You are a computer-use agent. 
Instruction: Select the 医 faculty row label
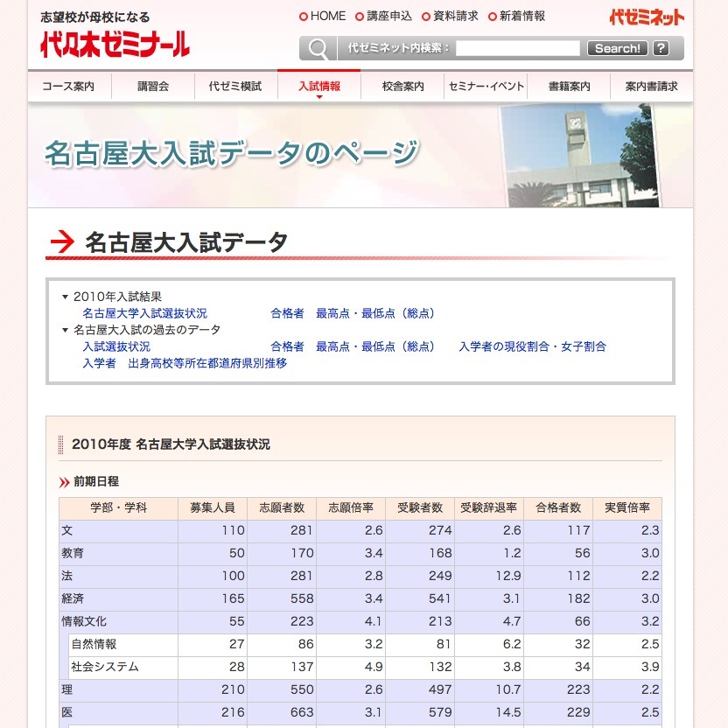(67, 712)
